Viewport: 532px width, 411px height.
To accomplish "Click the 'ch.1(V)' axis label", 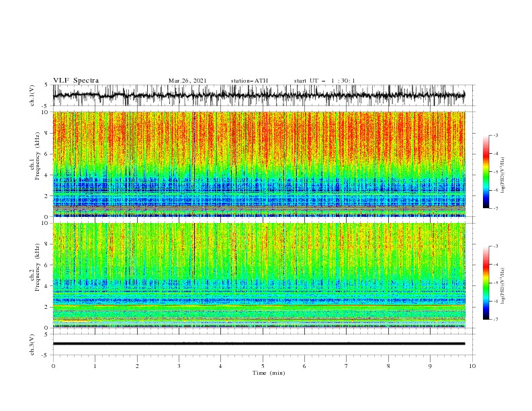I will tap(32, 95).
